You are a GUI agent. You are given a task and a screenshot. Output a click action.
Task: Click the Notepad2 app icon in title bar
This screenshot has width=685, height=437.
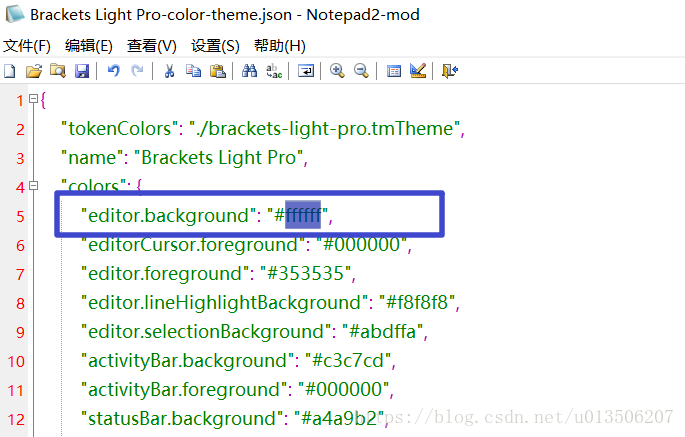pos(15,14)
